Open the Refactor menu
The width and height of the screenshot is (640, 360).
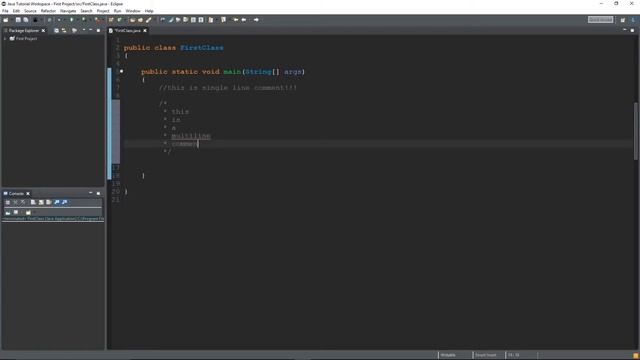[x=48, y=11]
